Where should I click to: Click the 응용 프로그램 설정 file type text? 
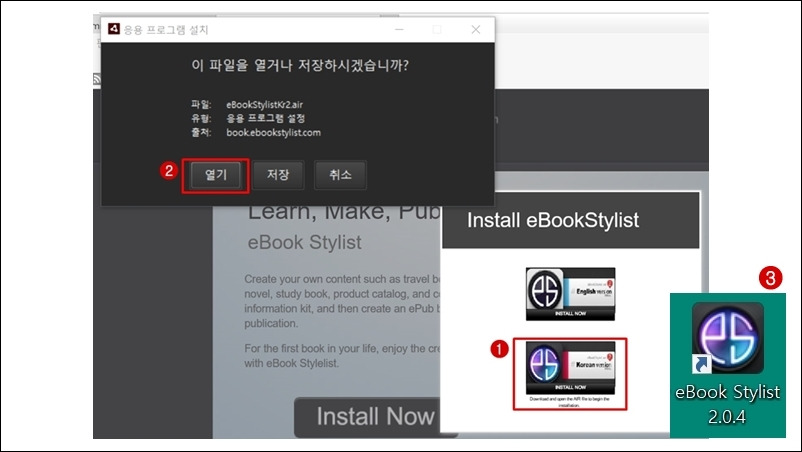tap(265, 119)
